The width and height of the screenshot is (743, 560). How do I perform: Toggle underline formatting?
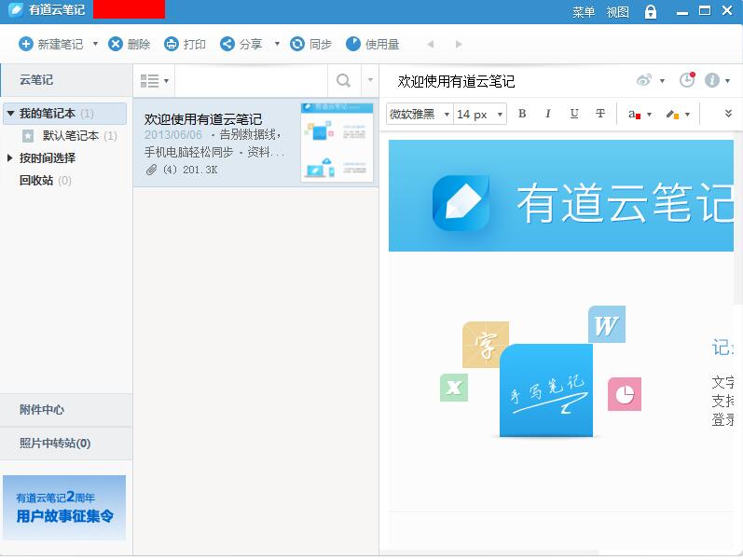pos(574,114)
